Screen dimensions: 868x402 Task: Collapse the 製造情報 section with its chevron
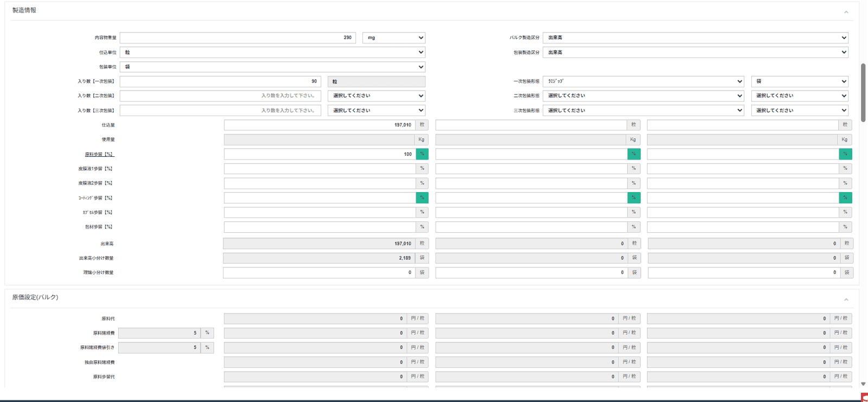[x=846, y=12]
